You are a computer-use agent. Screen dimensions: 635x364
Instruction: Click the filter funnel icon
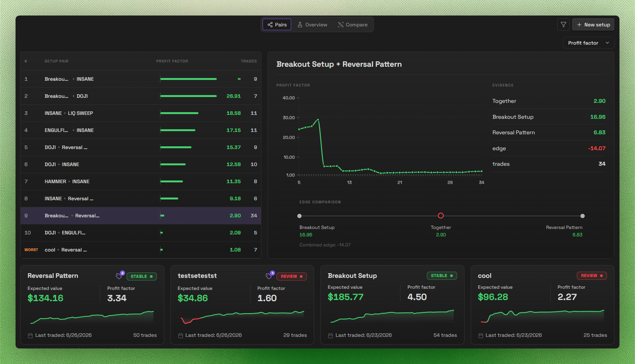pos(563,24)
